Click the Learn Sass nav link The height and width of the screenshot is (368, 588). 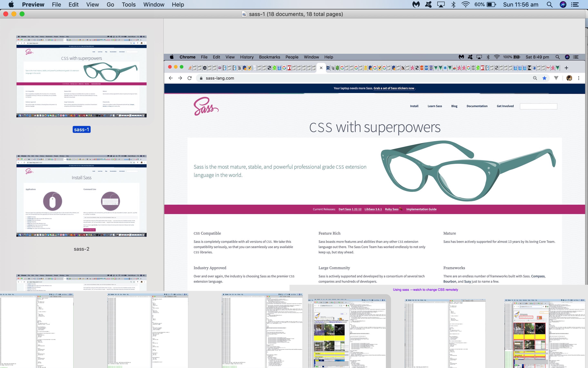pos(435,106)
